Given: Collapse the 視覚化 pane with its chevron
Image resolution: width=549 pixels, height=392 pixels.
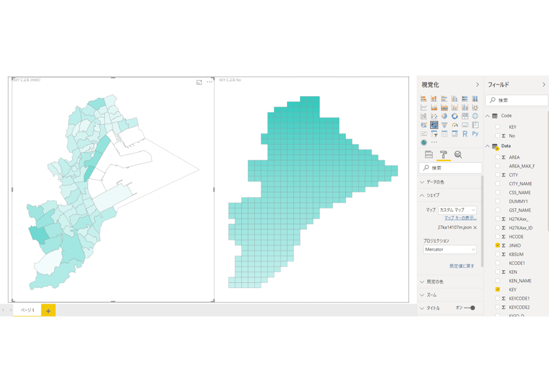Looking at the screenshot, I should tap(477, 85).
